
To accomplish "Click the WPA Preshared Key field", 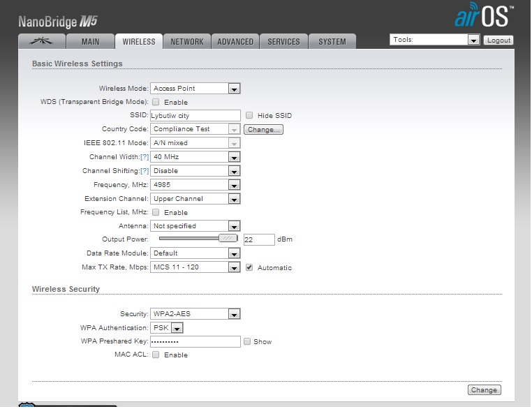I will coord(195,341).
